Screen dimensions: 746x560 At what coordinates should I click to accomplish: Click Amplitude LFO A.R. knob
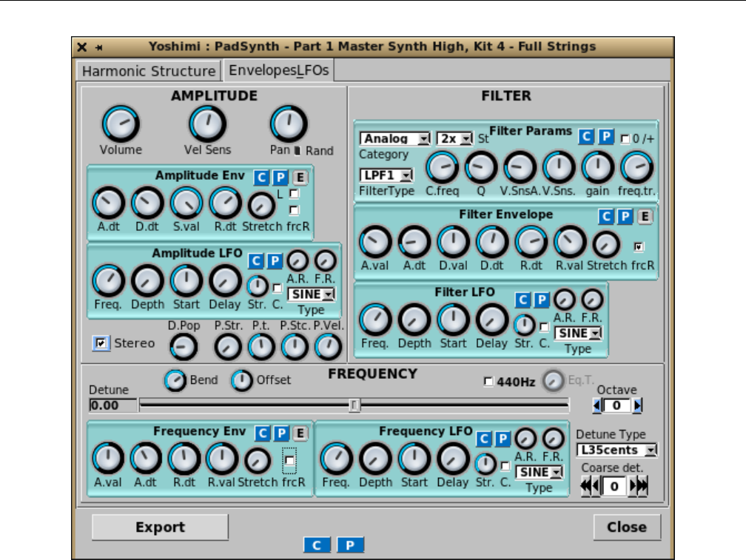click(x=298, y=260)
